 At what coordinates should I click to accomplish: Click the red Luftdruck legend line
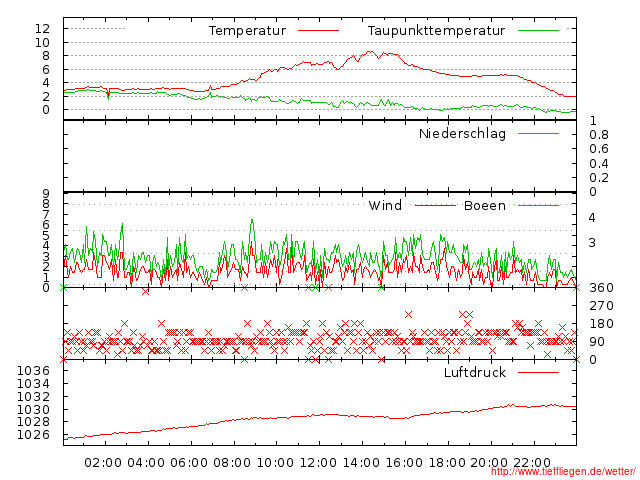tap(538, 372)
